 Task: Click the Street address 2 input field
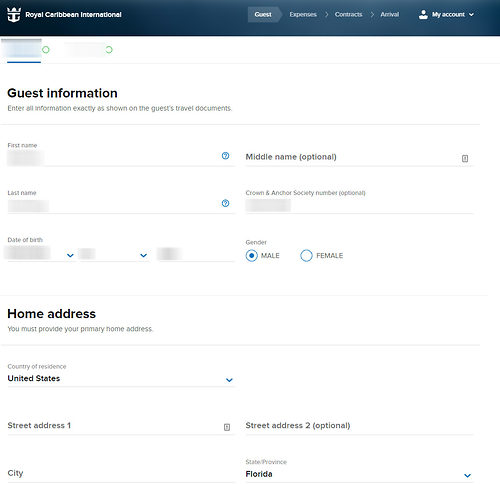[359, 426]
